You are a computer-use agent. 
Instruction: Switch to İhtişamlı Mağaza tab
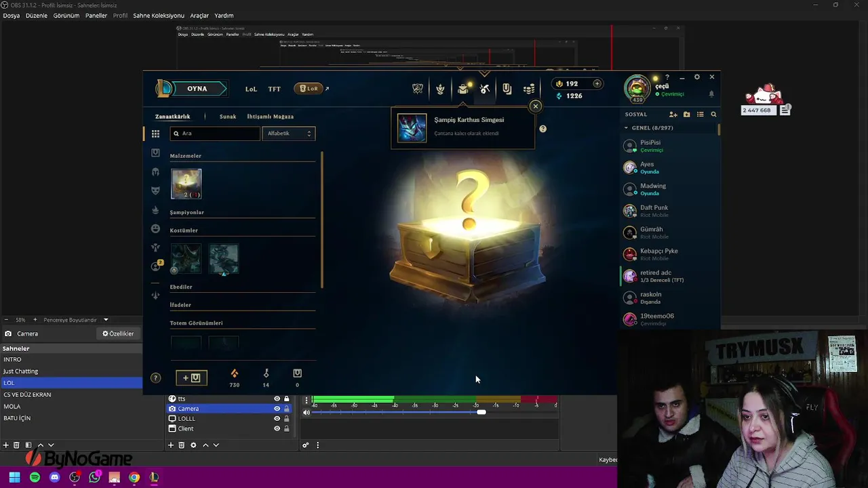(270, 117)
